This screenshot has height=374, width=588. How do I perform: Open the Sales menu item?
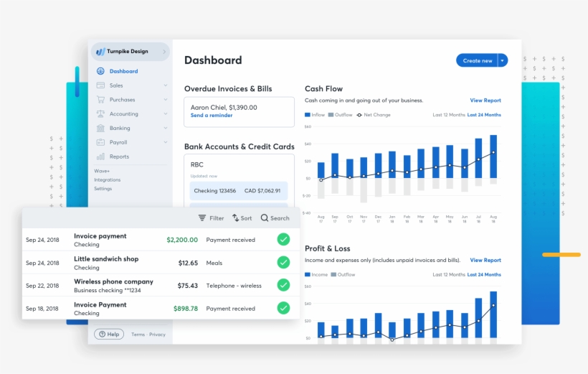[x=116, y=85]
